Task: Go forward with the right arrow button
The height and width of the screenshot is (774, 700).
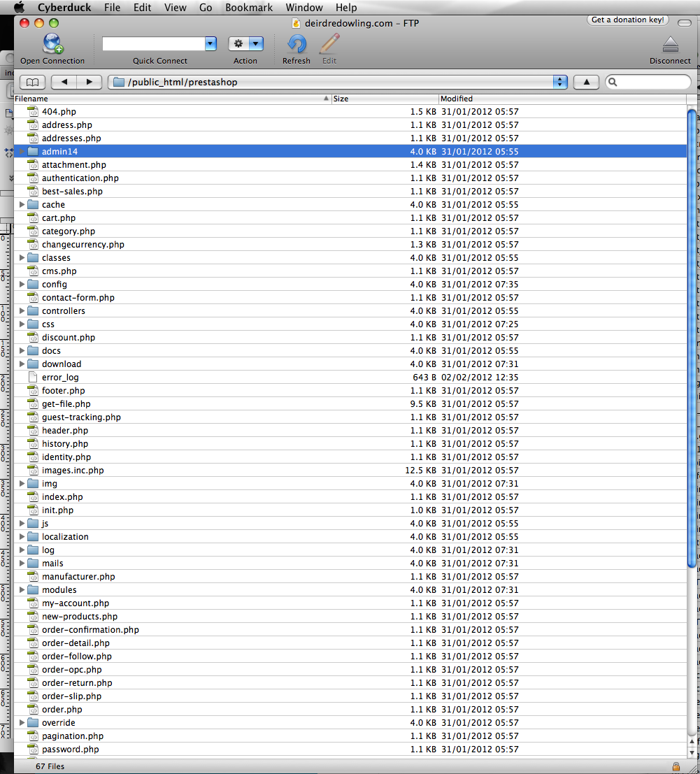Action: (90, 82)
